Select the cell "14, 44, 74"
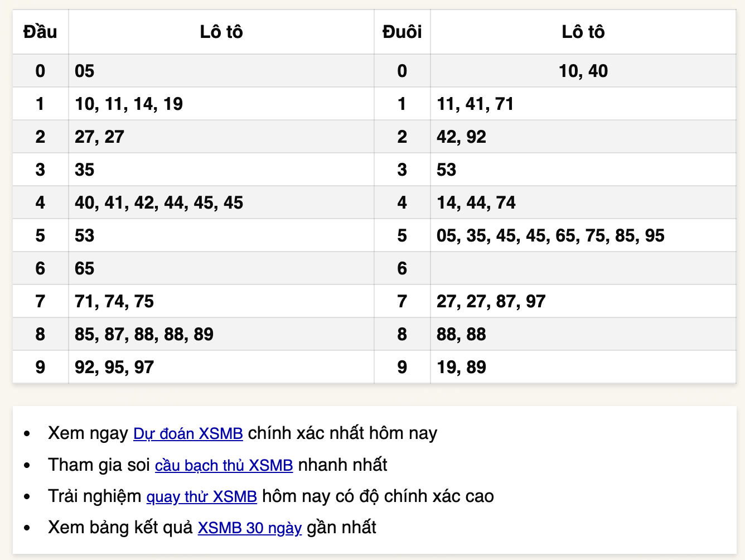The height and width of the screenshot is (560, 745). coord(476,202)
